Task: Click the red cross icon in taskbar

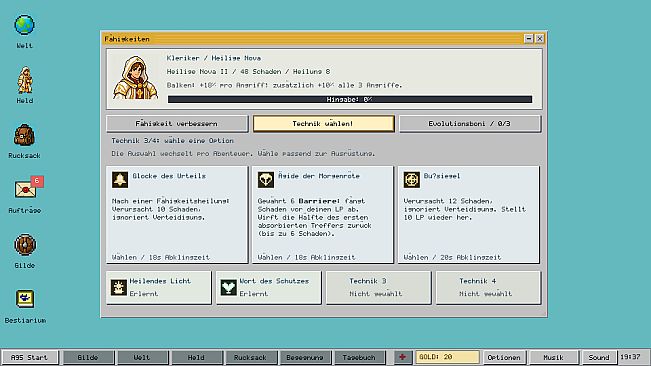Action: pyautogui.click(x=402, y=357)
